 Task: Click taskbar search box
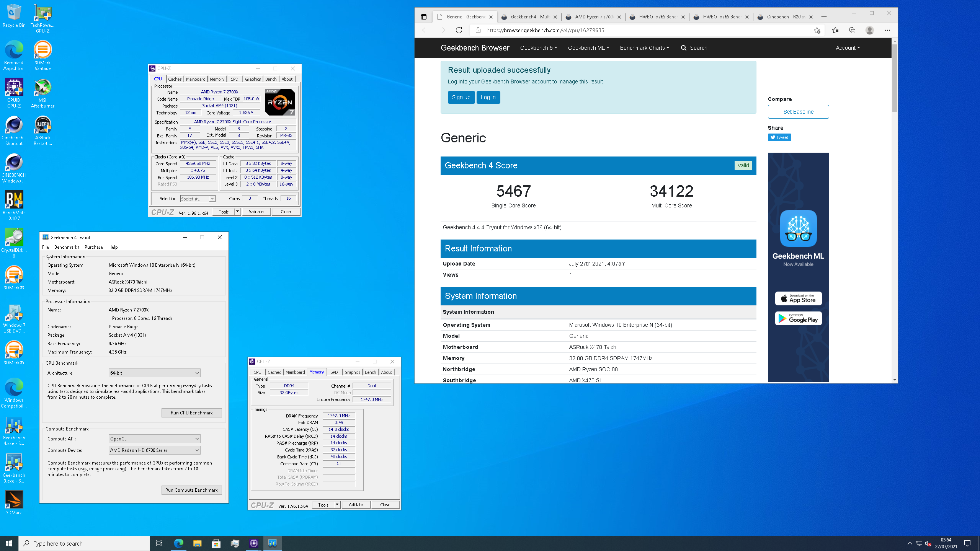coord(84,543)
